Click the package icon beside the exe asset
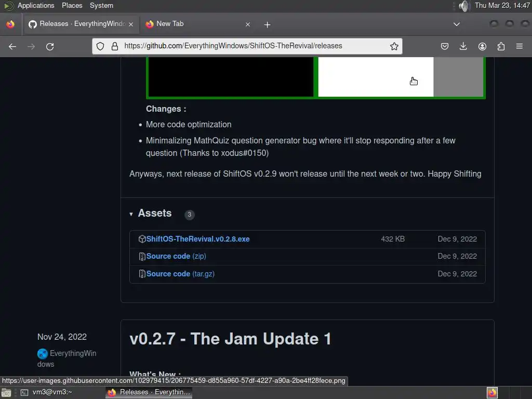 click(x=142, y=239)
